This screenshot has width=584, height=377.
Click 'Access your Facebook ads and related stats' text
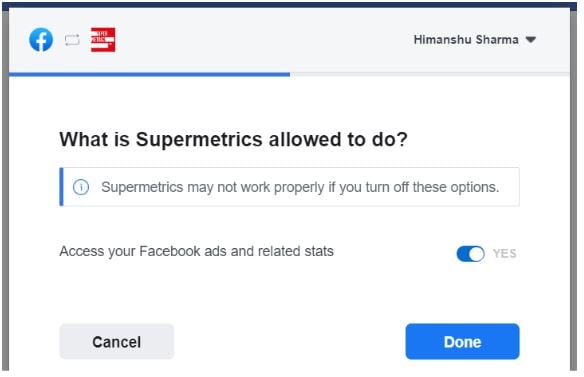pos(196,251)
